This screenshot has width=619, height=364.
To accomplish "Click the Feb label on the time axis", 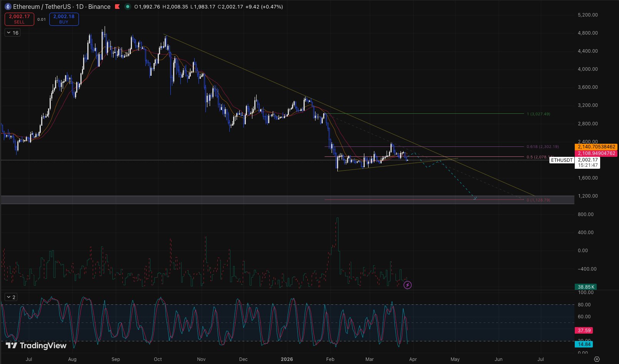I will (x=330, y=359).
